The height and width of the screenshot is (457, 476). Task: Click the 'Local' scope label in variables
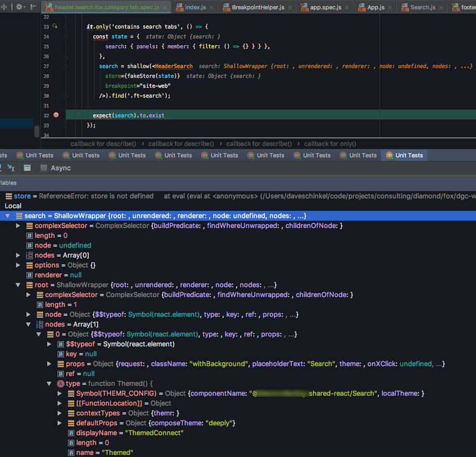13,206
